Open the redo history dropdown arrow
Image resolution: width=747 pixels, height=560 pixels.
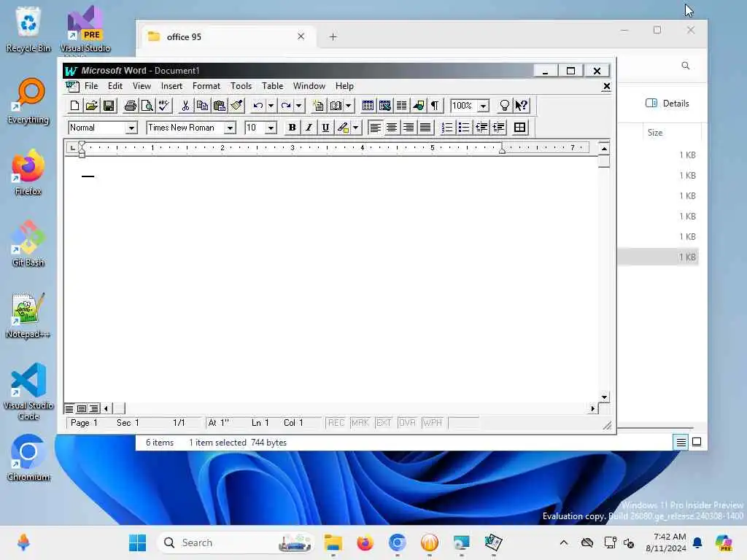[298, 106]
